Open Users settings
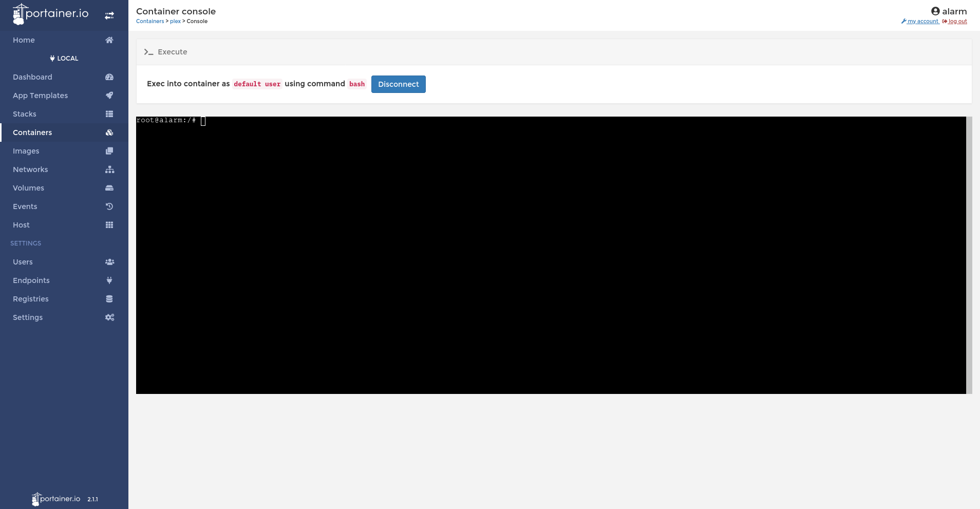 [x=64, y=262]
